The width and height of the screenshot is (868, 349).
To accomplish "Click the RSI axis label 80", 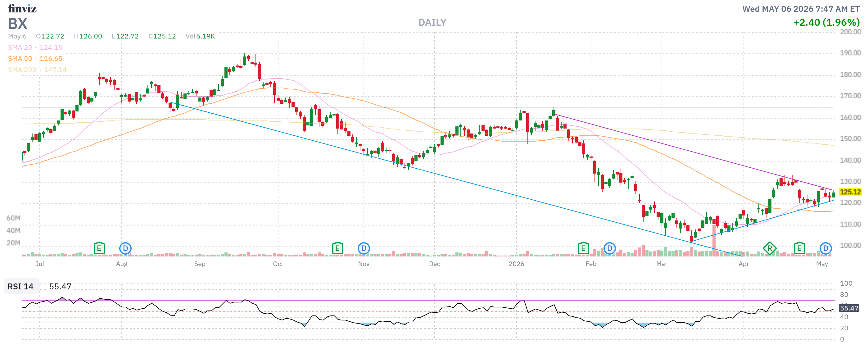I will point(844,295).
